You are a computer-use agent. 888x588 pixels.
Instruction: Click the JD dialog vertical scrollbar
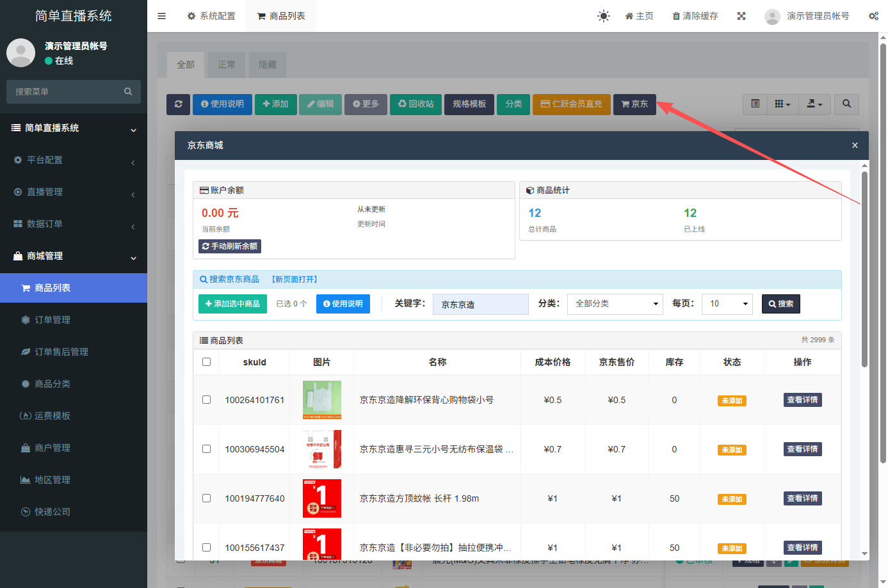click(x=864, y=269)
